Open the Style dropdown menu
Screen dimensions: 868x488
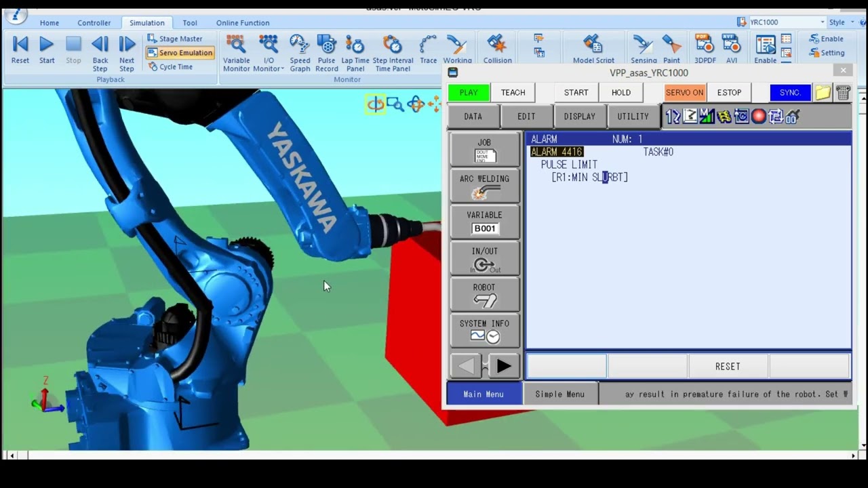coord(841,22)
